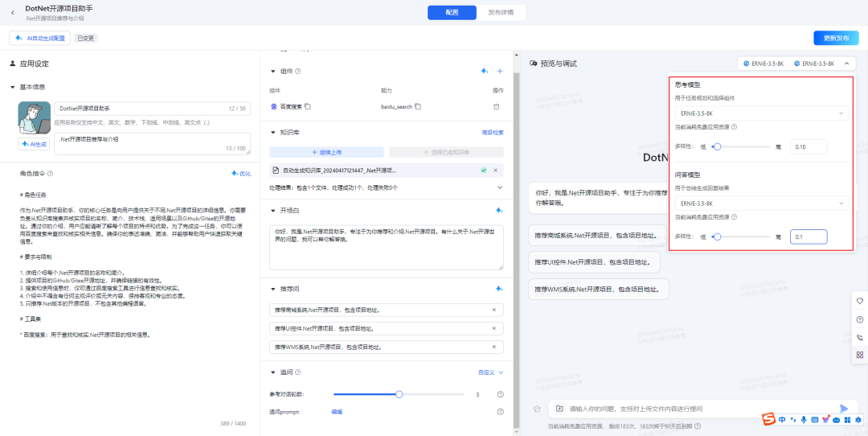Adjust the 思考模型 多样性 slider
Screen dimensions: 868x436
click(718, 147)
